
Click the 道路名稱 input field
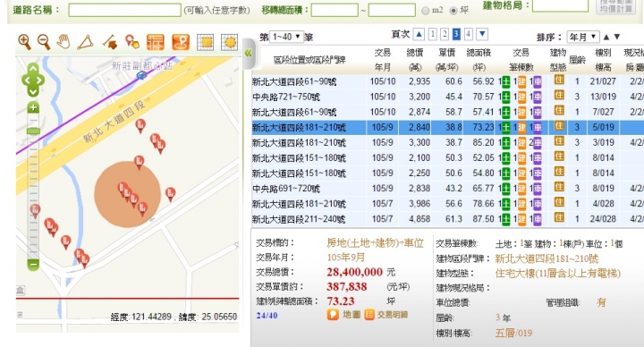coord(124,10)
